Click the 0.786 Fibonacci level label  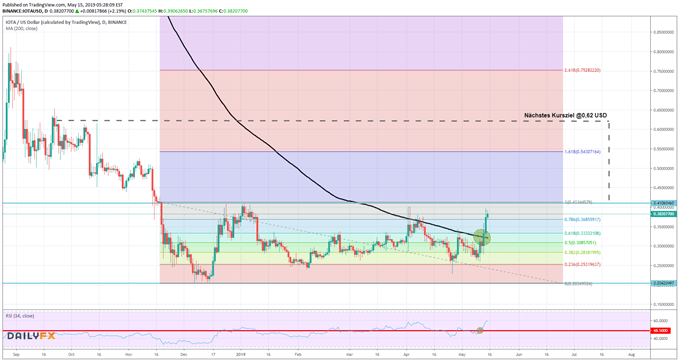point(582,219)
